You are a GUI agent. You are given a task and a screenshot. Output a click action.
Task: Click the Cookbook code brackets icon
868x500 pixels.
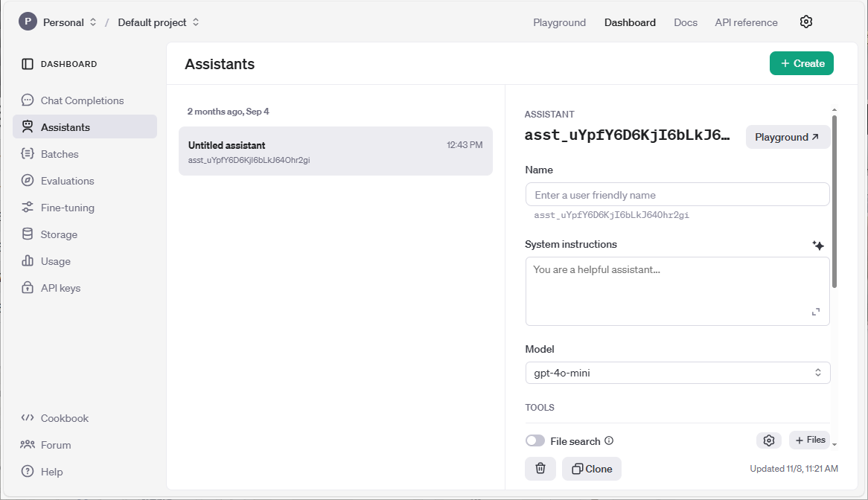(27, 417)
